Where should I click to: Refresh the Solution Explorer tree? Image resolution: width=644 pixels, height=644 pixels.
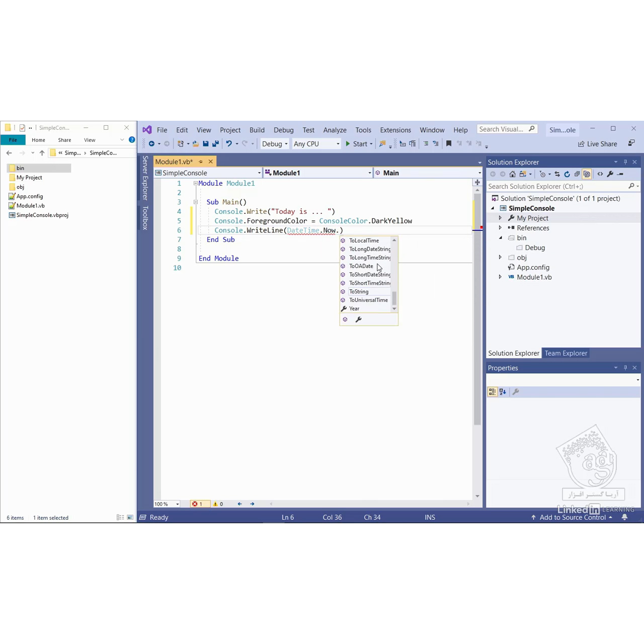point(567,174)
